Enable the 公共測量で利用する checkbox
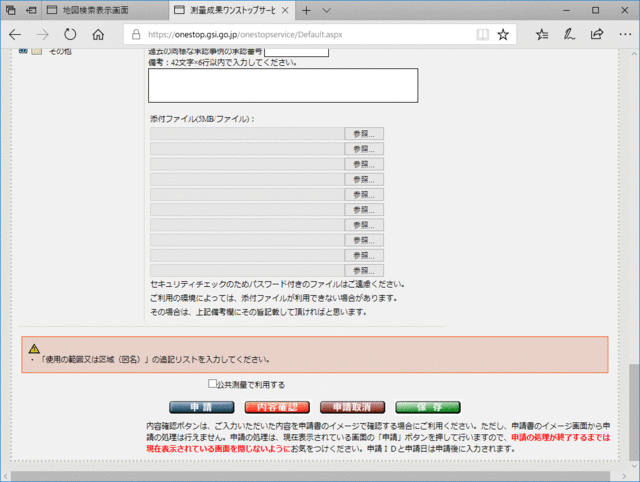 pos(212,384)
